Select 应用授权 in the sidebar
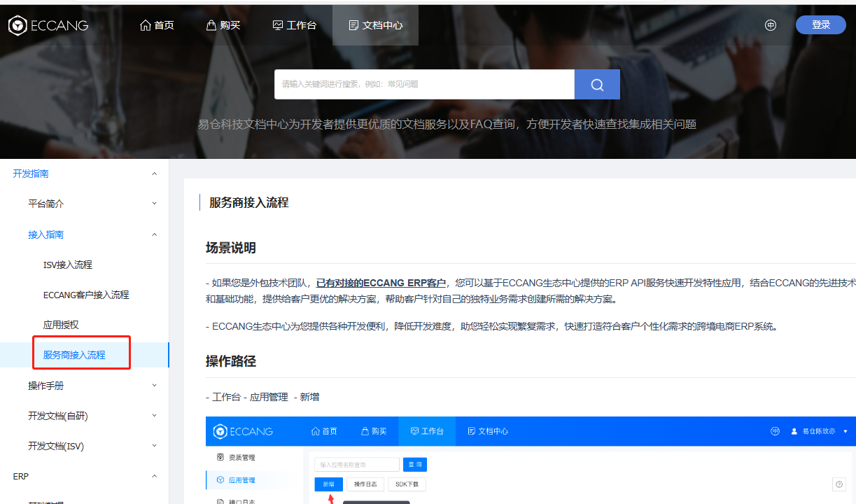The width and height of the screenshot is (856, 504). [x=61, y=325]
